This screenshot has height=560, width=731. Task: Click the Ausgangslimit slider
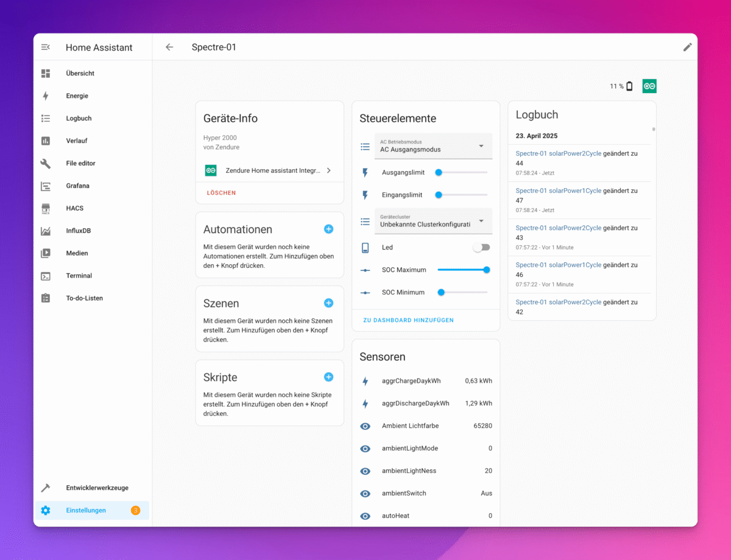(462, 173)
